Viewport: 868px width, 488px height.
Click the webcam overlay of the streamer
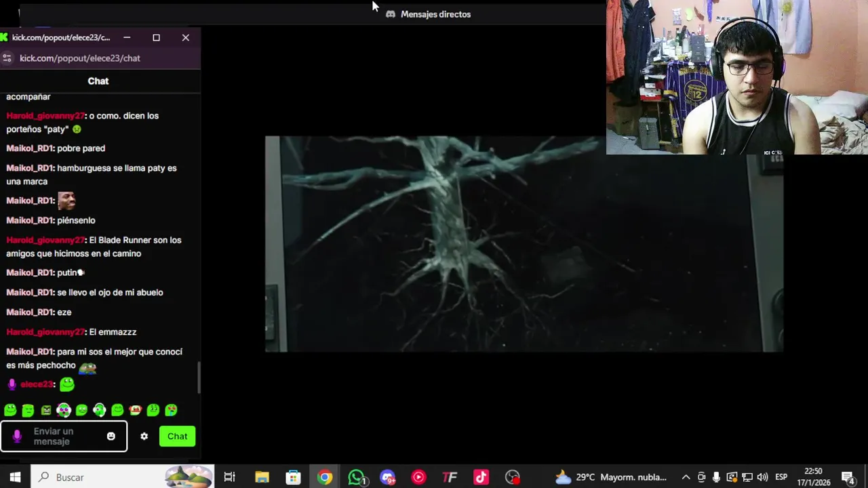pos(737,77)
